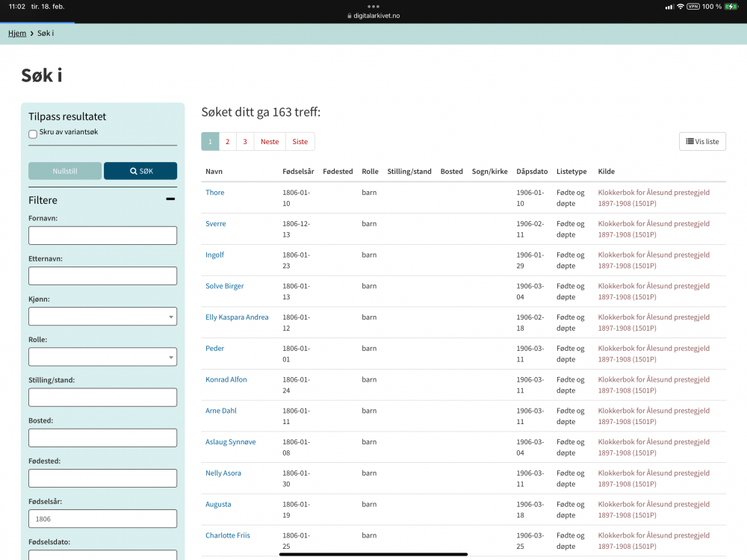
Task: Toggle the Skru av variantsøk checkbox
Action: pos(33,134)
